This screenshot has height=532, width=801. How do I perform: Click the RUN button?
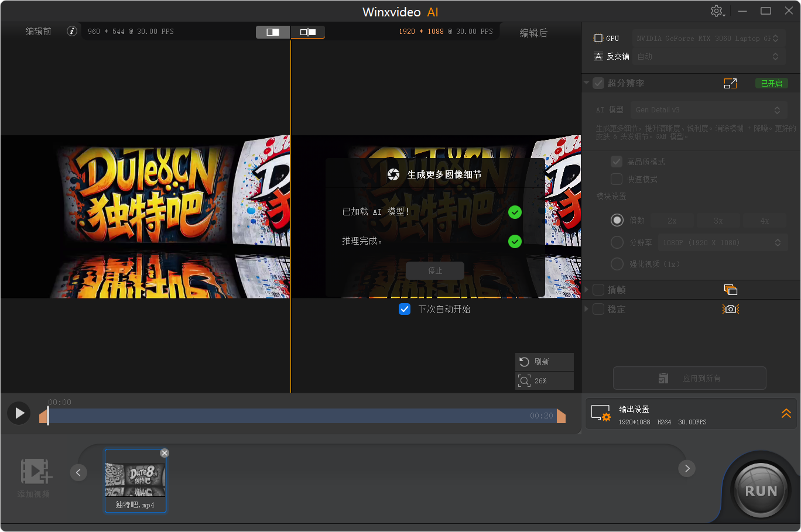761,490
